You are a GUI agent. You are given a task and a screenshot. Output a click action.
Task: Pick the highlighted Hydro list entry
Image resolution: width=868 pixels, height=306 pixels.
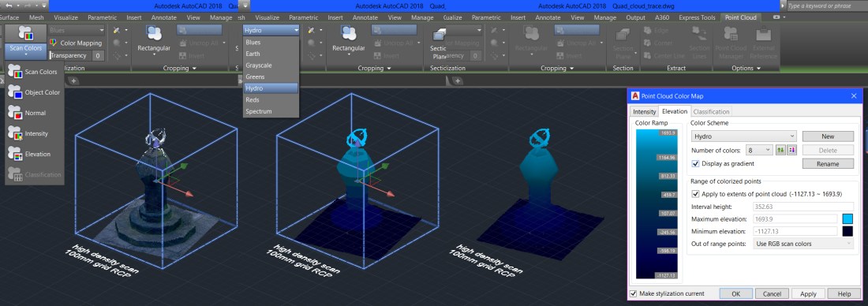coord(271,88)
